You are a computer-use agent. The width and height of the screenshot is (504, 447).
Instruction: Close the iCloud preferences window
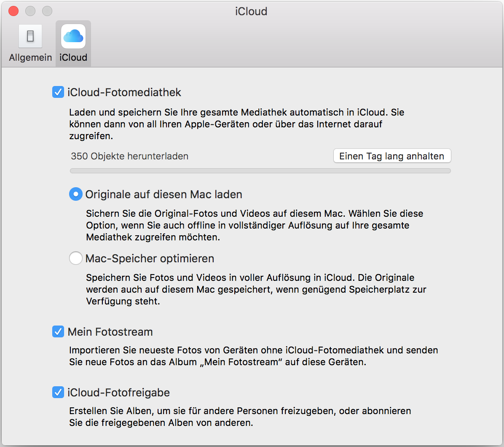pyautogui.click(x=13, y=11)
